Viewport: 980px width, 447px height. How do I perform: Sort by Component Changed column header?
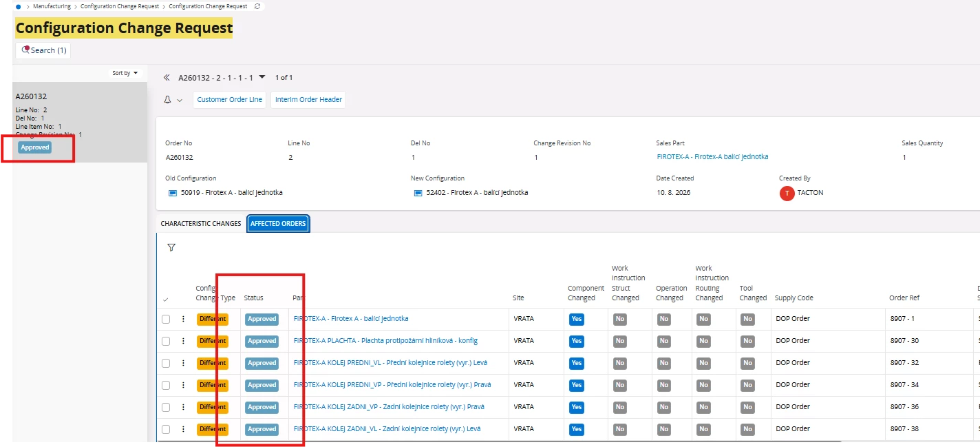pyautogui.click(x=586, y=293)
